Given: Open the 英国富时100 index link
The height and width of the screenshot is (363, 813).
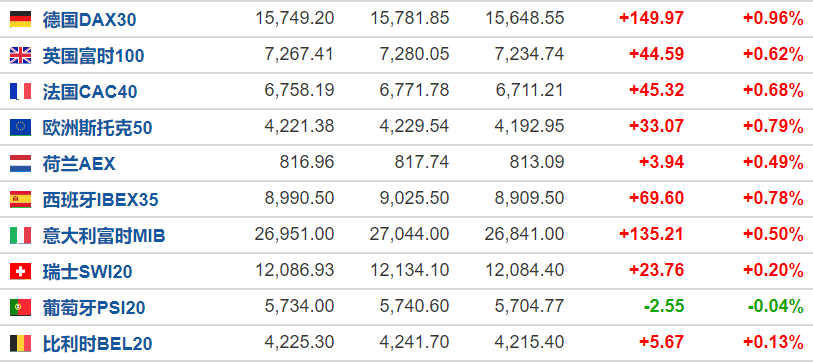Looking at the screenshot, I should (x=93, y=55).
